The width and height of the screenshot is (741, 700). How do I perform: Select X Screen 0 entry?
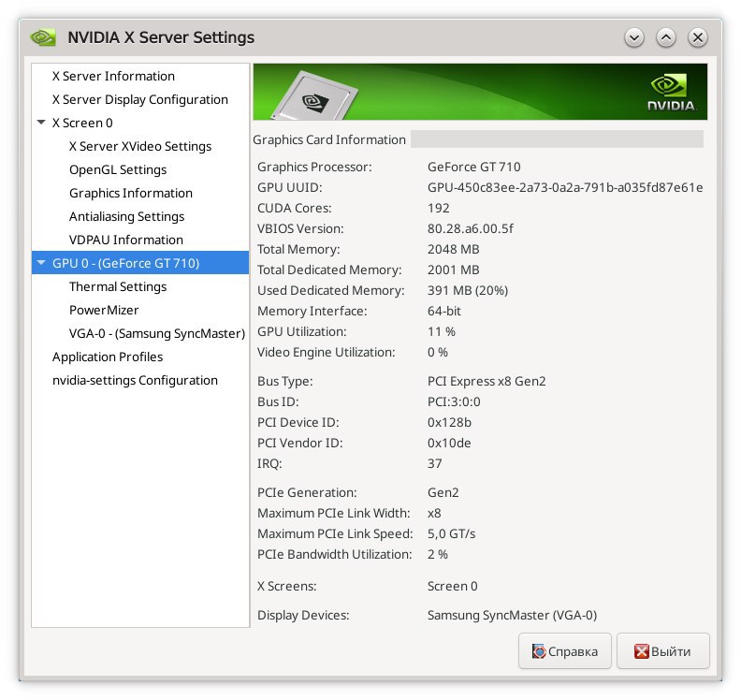82,123
